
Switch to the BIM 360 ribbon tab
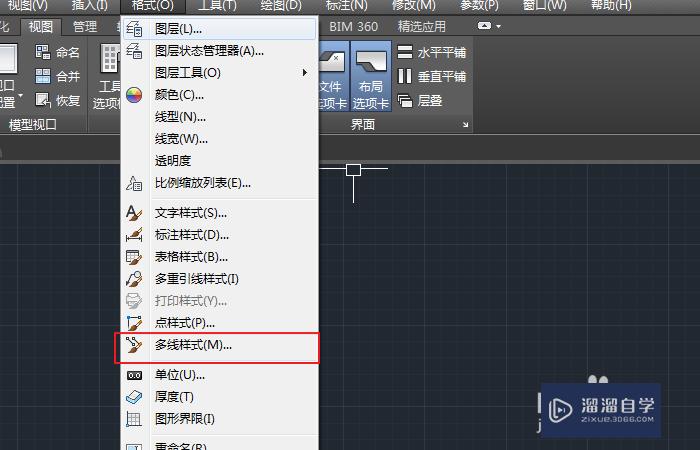point(354,27)
